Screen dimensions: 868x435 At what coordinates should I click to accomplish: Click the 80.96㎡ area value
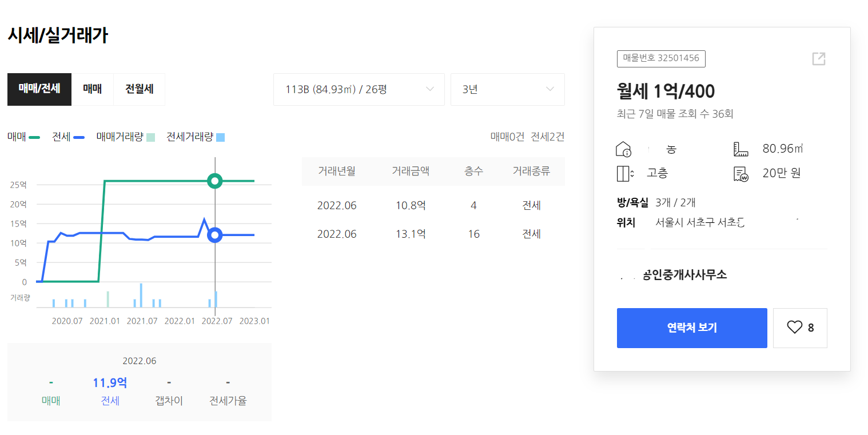[x=783, y=149]
